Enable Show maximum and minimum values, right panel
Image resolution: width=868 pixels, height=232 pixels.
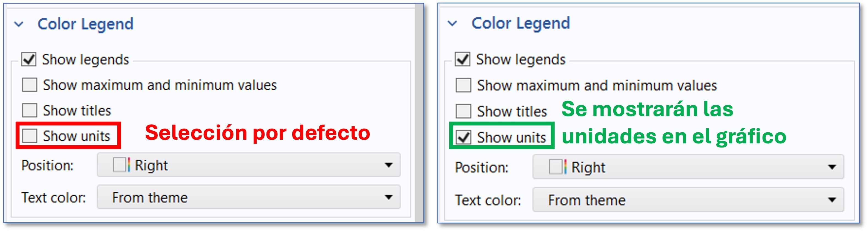[x=463, y=85]
